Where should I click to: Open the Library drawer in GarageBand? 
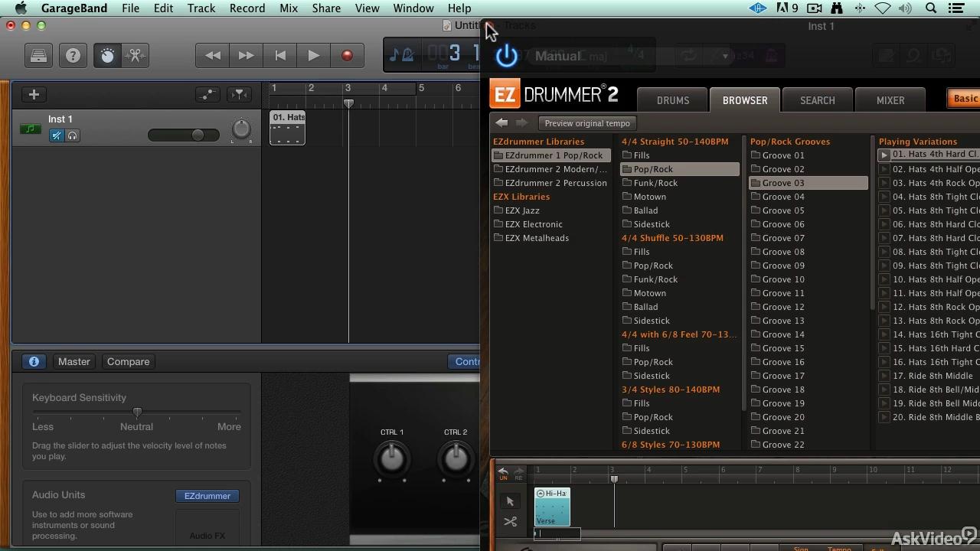point(38,56)
